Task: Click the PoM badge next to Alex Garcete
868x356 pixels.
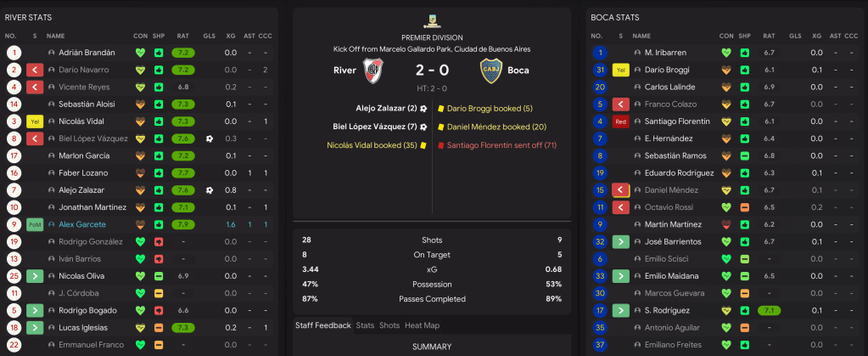Action: tap(35, 224)
